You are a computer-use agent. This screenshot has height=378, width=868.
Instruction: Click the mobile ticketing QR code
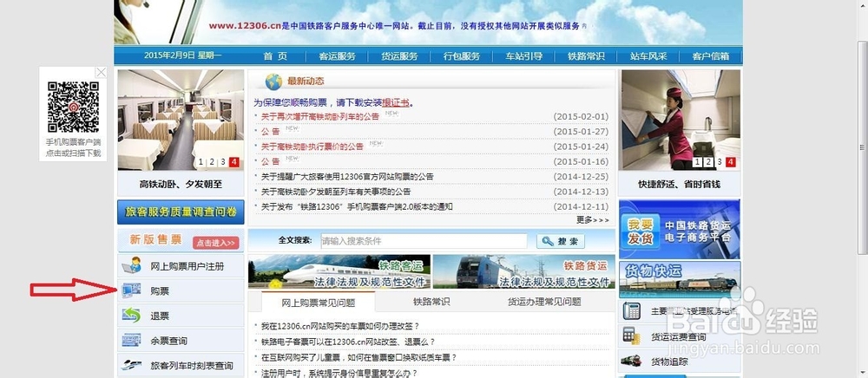pos(73,108)
